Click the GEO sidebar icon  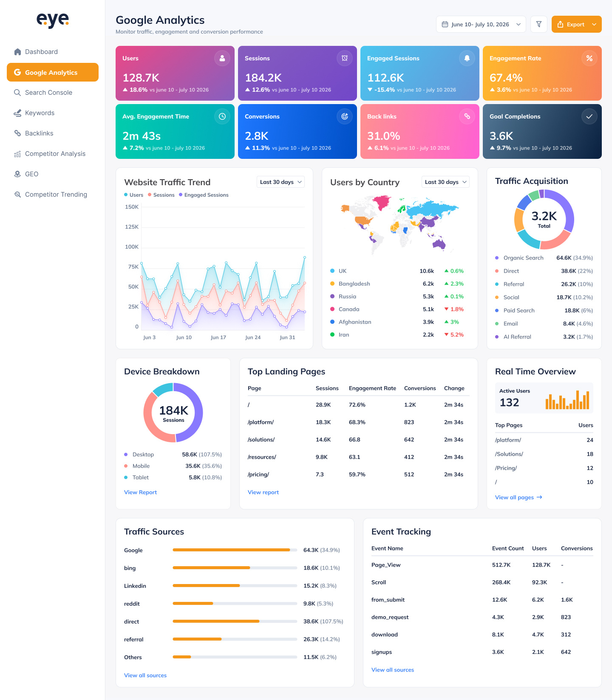point(17,174)
